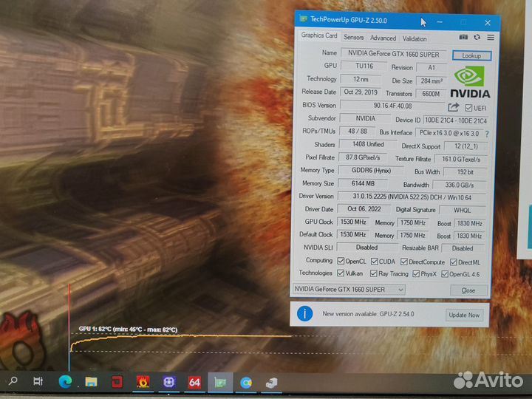532x399 pixels.
Task: Click the GPU-Z refresh icon
Action: pyautogui.click(x=477, y=37)
